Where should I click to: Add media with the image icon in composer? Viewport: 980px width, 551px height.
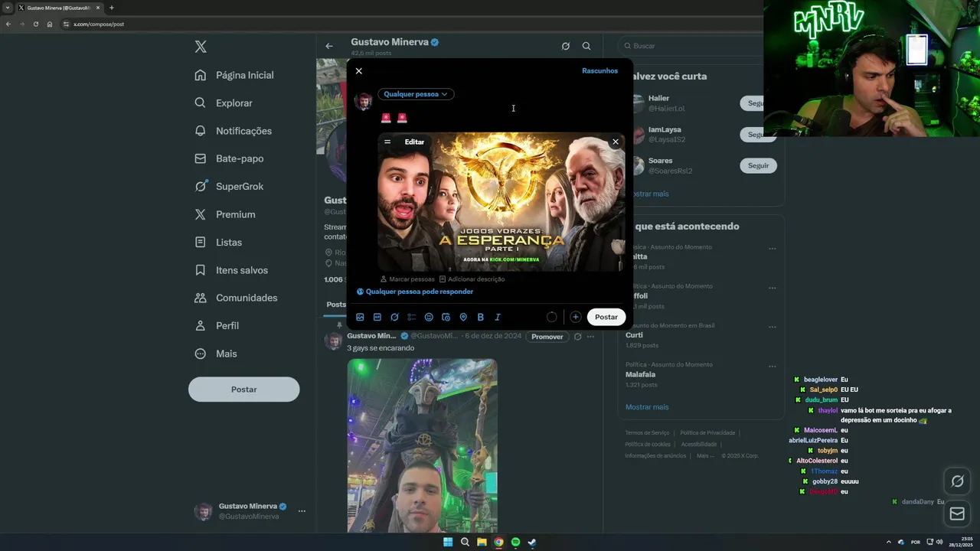[360, 317]
